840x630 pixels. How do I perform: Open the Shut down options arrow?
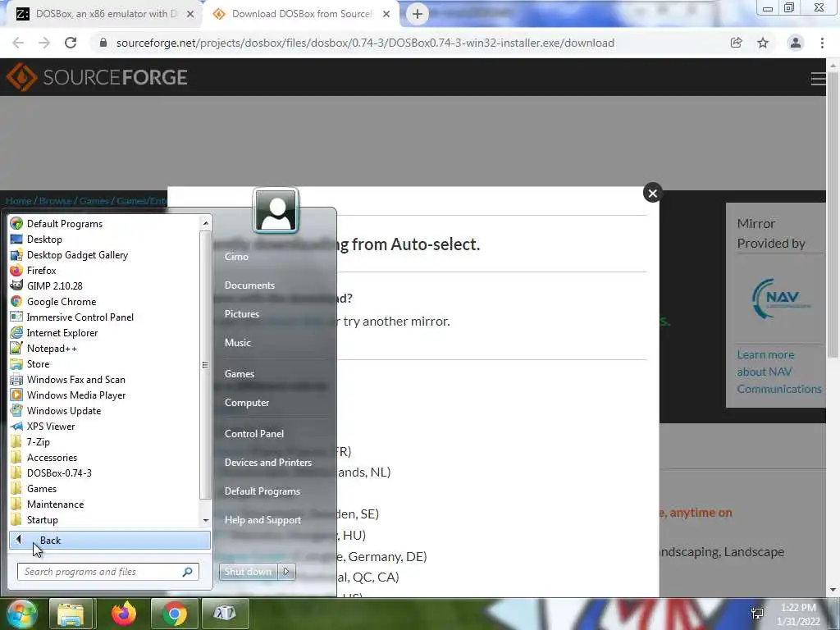point(286,572)
